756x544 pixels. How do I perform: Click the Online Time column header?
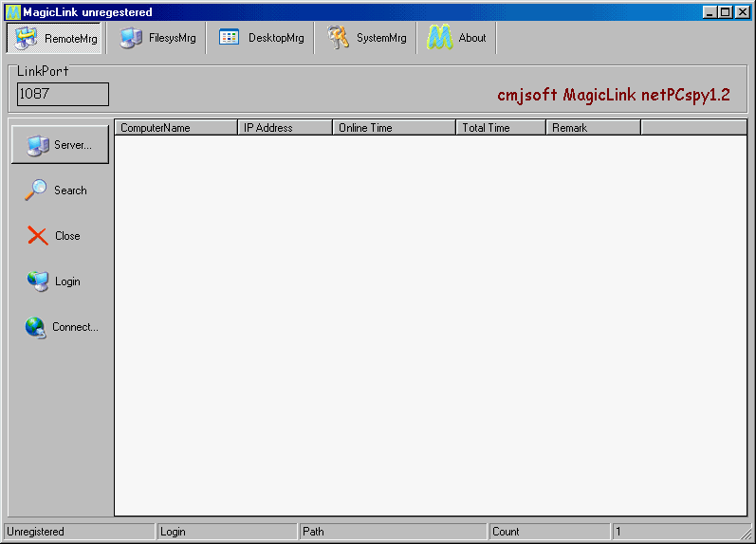coord(394,128)
